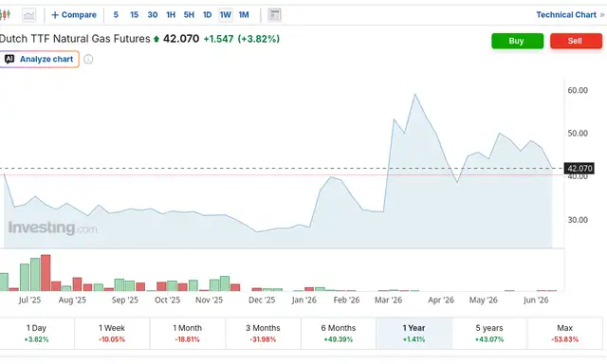
Task: Click the Jul '25 date axis label
Action: click(29, 300)
